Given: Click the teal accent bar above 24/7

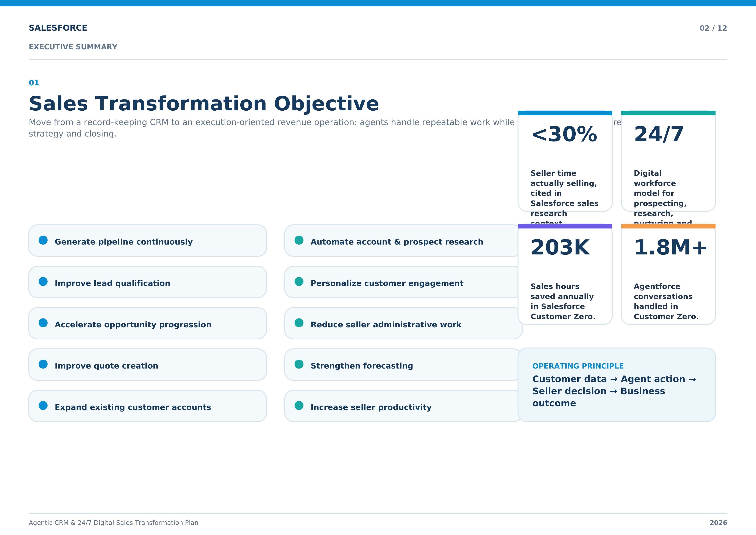Looking at the screenshot, I should pos(669,113).
